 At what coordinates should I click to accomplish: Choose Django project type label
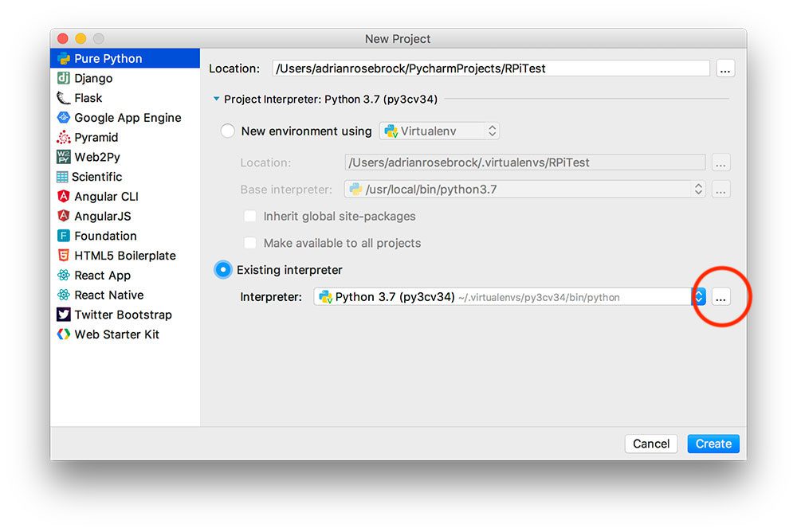(93, 78)
